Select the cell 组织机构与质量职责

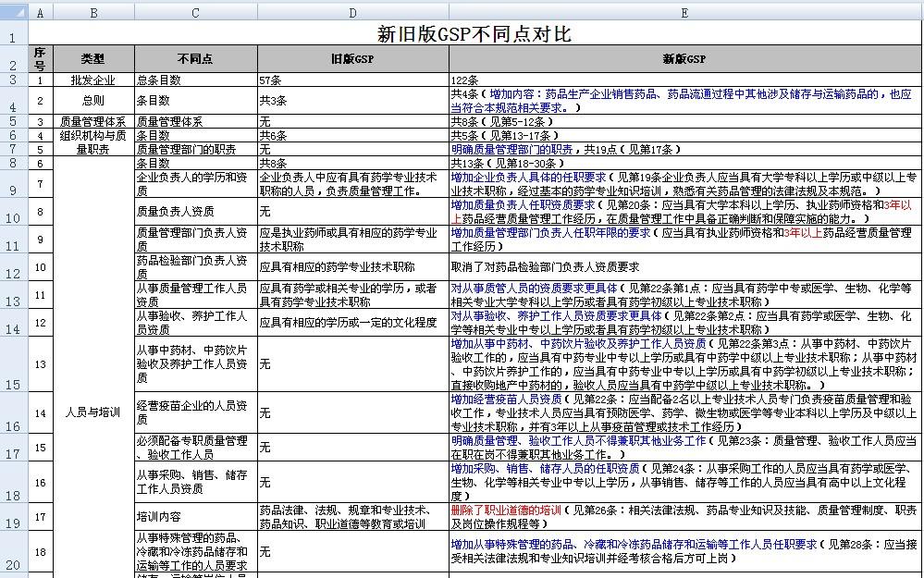(x=93, y=142)
